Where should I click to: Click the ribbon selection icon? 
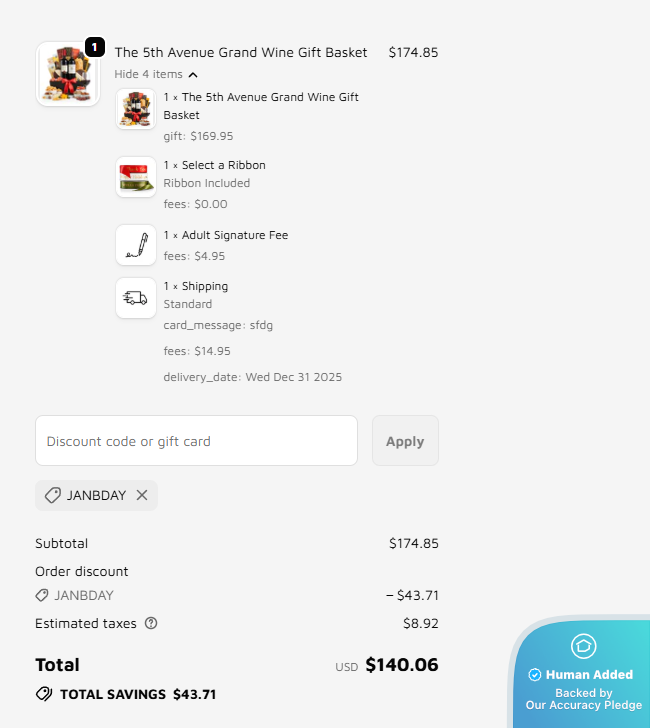point(136,177)
